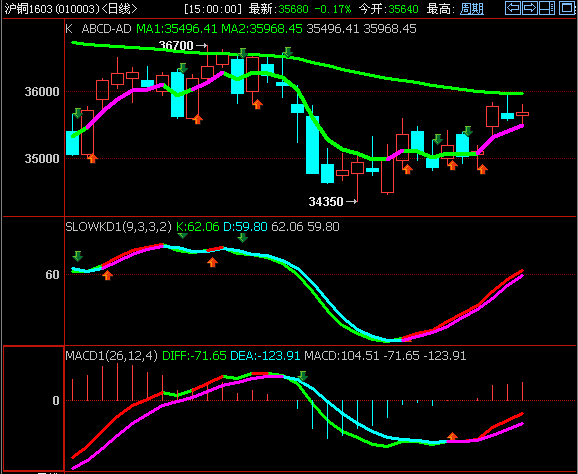
Task: Click the MACD1(26,12,4) indicator title
Action: click(112, 356)
